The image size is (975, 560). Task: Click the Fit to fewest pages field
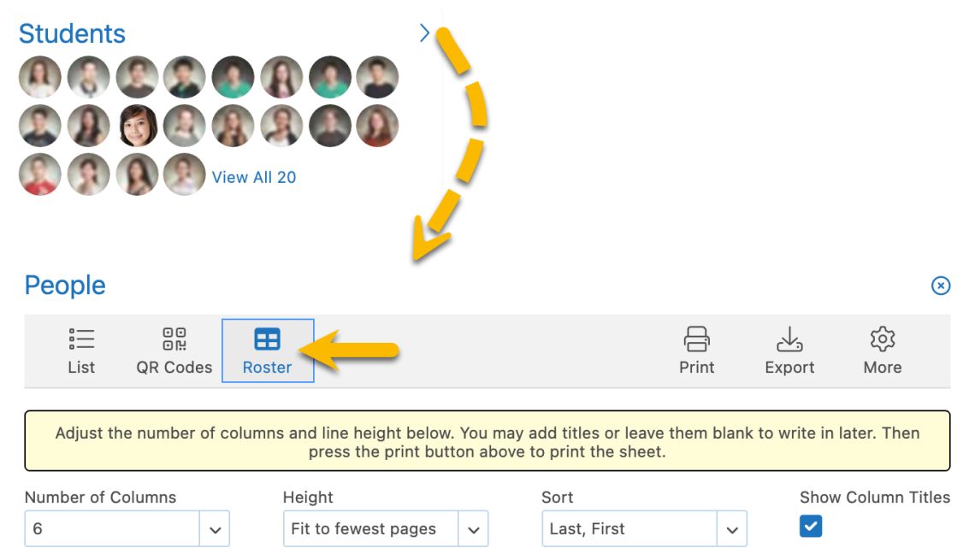coord(370,529)
